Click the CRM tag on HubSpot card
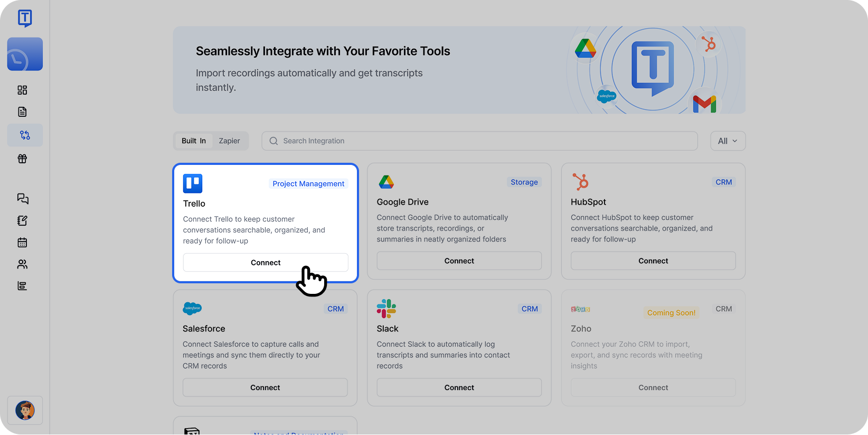This screenshot has height=435, width=868. pos(724,182)
